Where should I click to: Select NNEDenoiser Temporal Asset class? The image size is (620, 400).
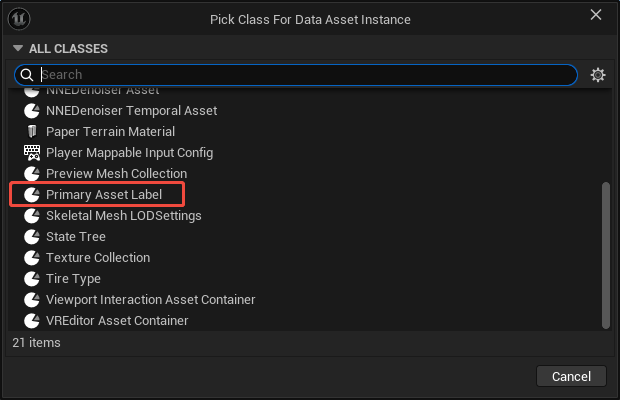coord(131,111)
